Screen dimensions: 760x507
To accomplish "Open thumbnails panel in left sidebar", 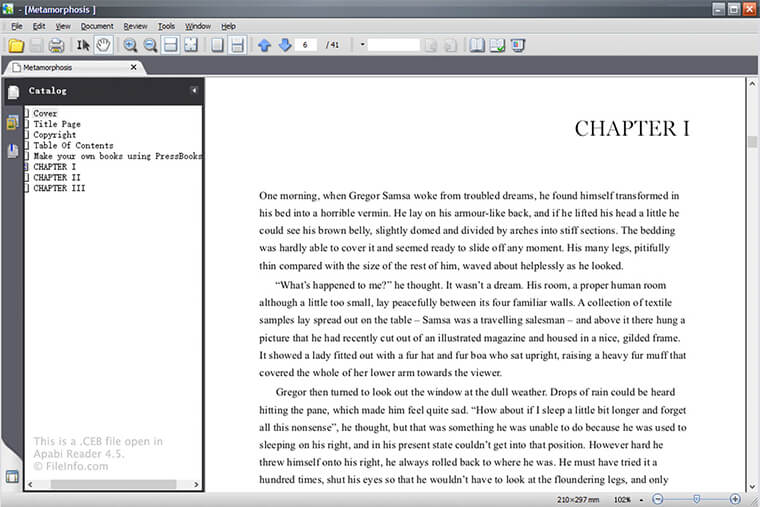I will (x=13, y=122).
